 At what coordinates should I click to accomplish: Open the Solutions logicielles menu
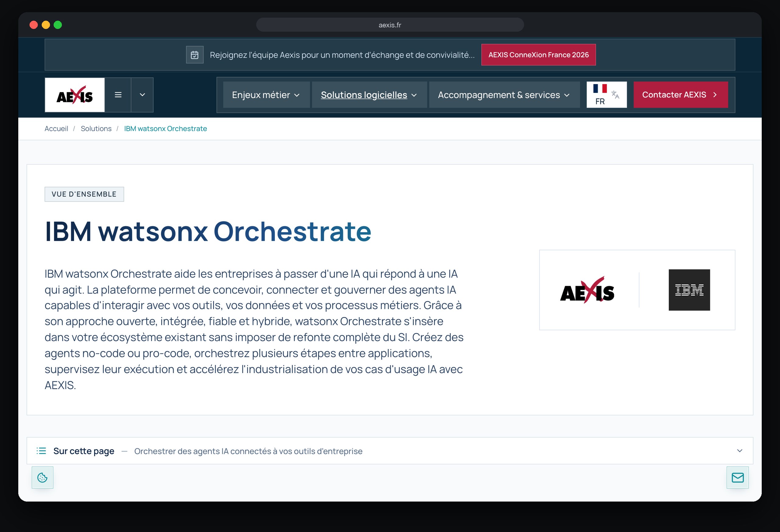[x=369, y=95]
